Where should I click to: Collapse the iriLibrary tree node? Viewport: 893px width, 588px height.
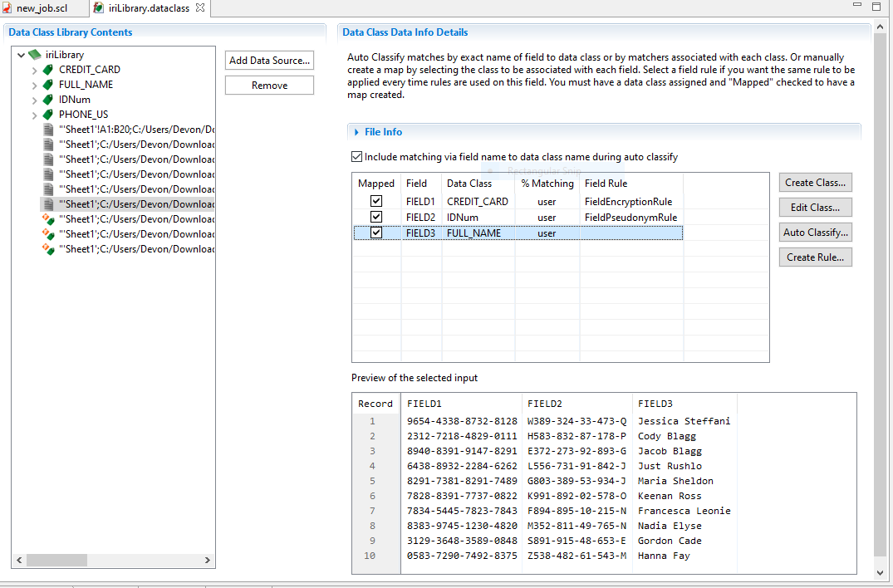point(21,55)
